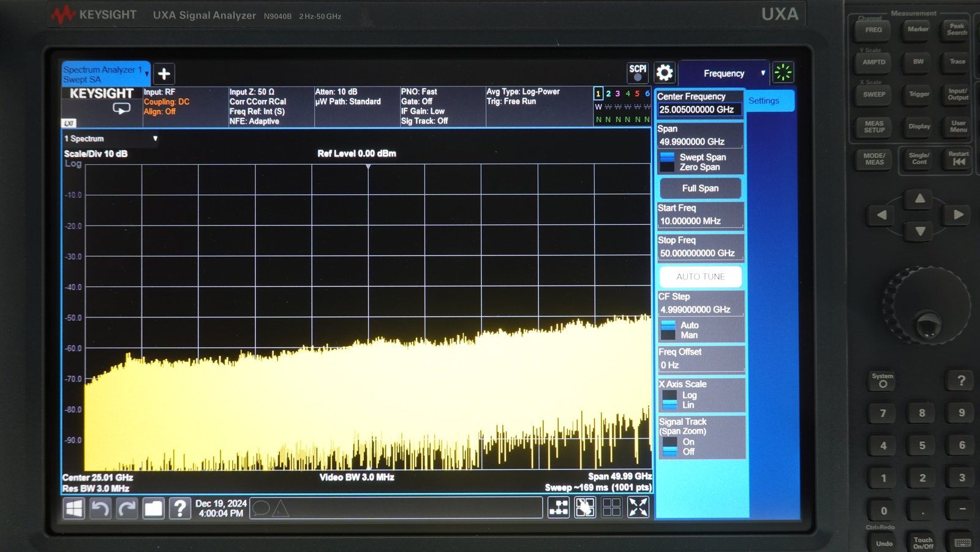The image size is (980, 552).
Task: Open the Input RF settings section
Action: tap(185, 107)
